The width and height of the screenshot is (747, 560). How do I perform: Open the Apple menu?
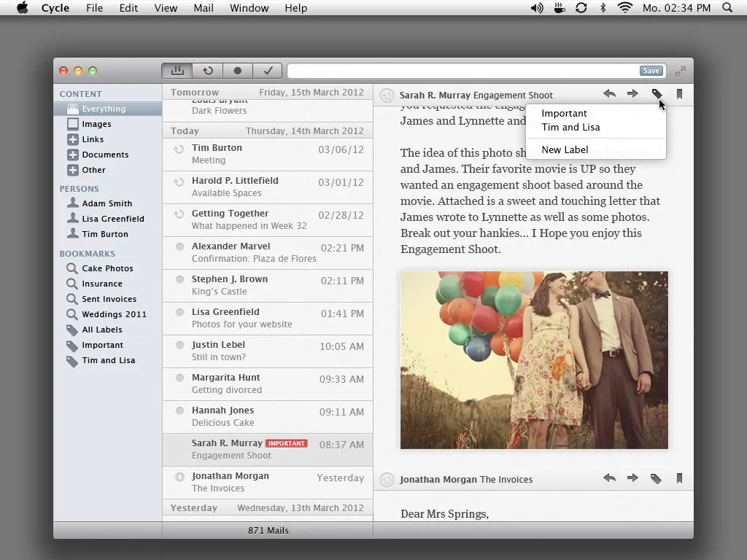coord(23,7)
